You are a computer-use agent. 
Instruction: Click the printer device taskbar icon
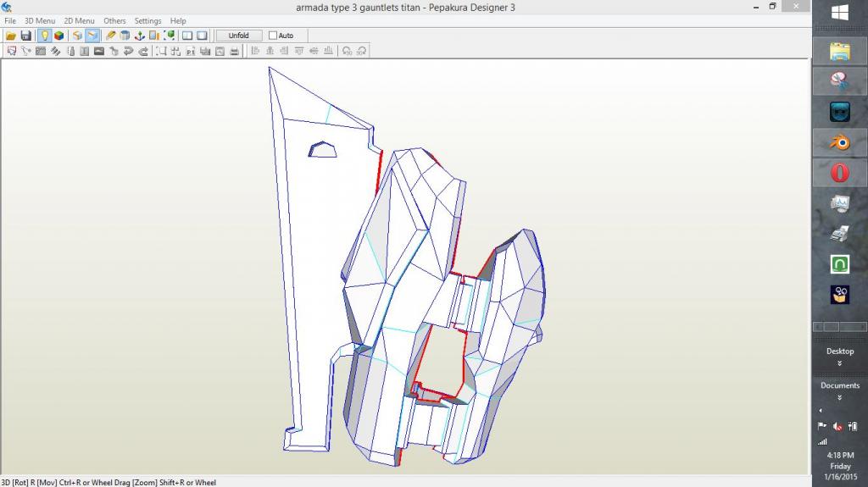[x=840, y=234]
